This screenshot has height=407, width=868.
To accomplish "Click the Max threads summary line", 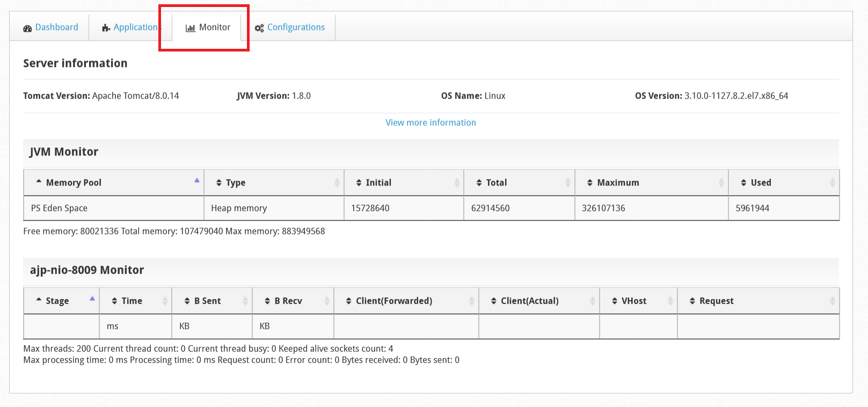I will pyautogui.click(x=208, y=349).
